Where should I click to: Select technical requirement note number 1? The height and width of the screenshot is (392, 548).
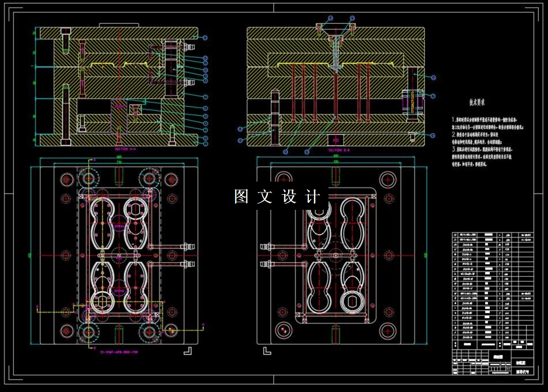tap(487, 123)
